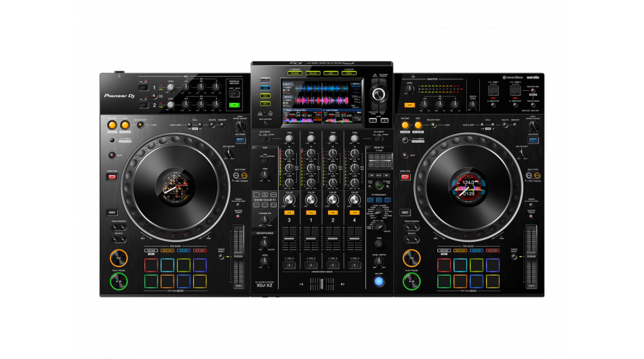Select the white rekordbox source button

coord(265,80)
